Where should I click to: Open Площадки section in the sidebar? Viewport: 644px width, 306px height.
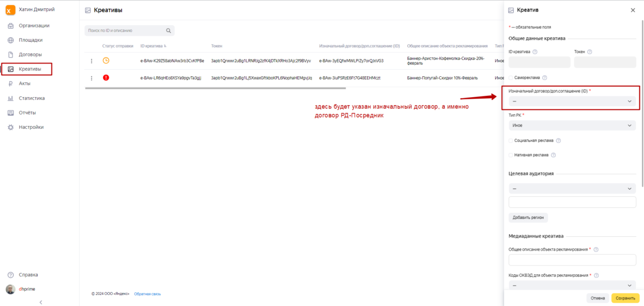pos(31,41)
